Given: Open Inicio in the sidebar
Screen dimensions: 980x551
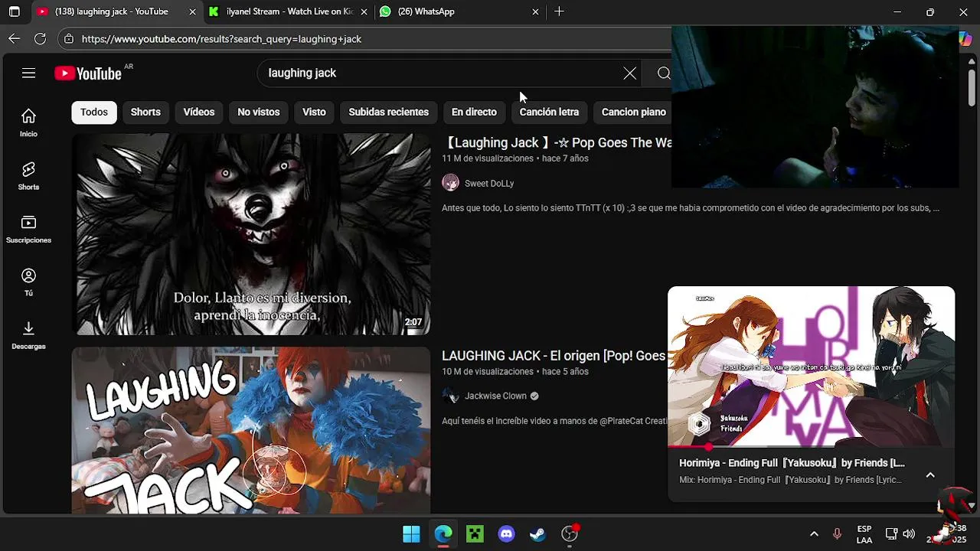Looking at the screenshot, I should tap(28, 122).
